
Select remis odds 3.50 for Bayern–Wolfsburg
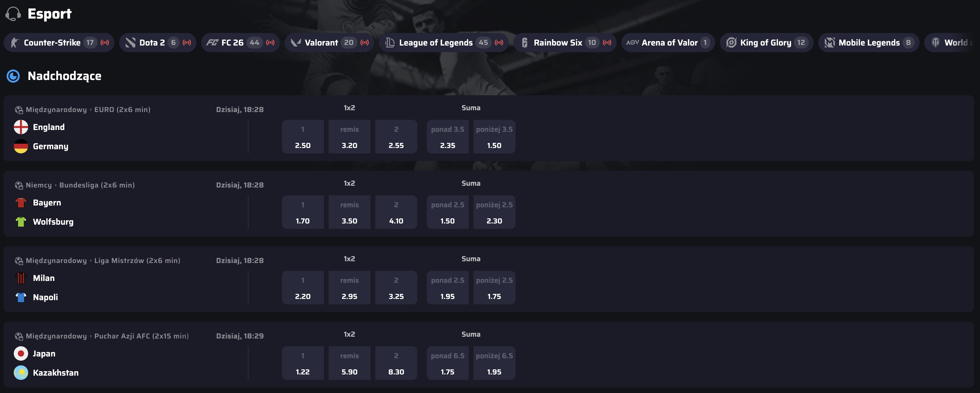pyautogui.click(x=350, y=212)
